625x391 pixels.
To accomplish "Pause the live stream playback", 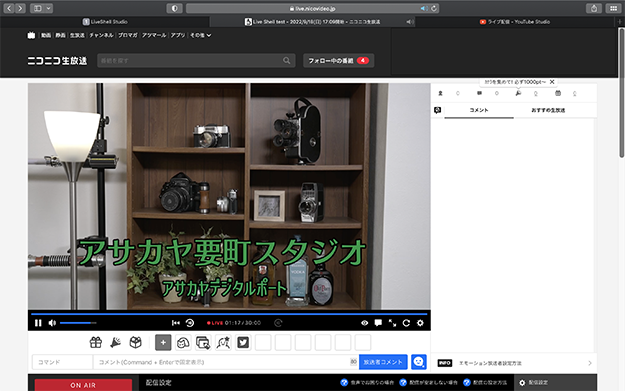I will [x=38, y=323].
